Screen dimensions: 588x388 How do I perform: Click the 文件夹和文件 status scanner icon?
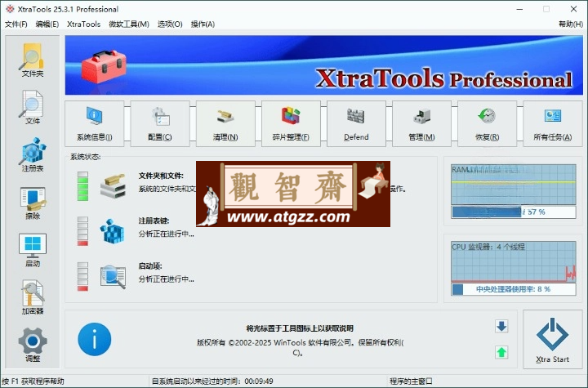click(113, 185)
